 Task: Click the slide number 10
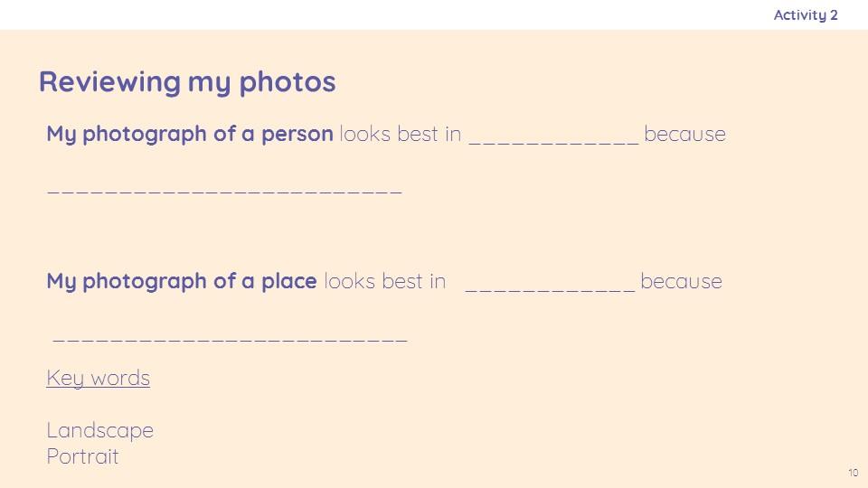(853, 473)
